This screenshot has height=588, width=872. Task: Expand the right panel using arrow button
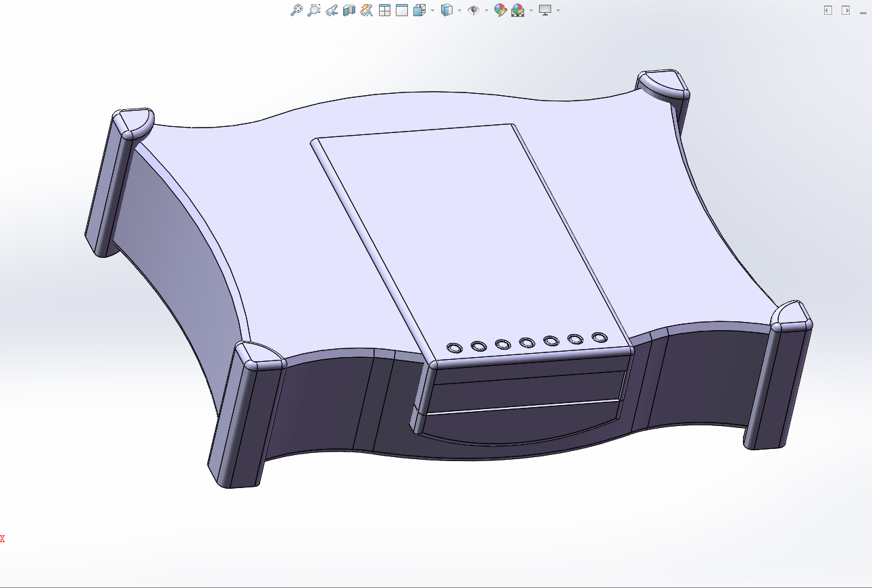tap(845, 10)
